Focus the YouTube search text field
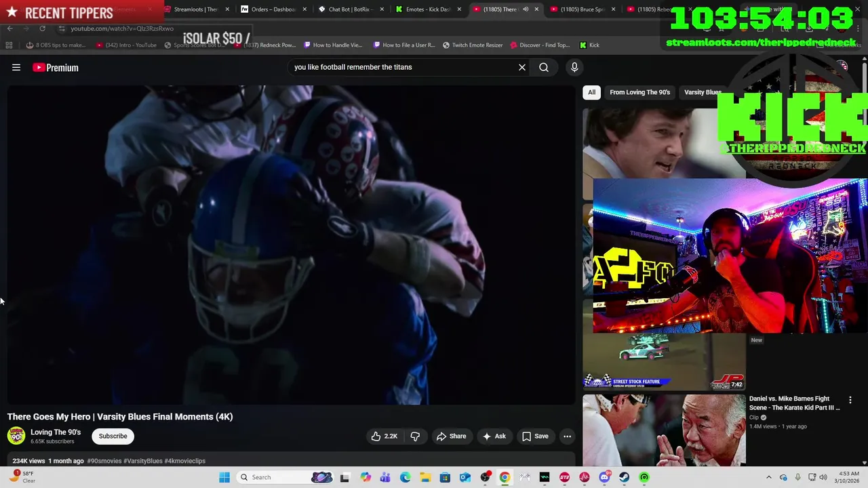Image resolution: width=868 pixels, height=488 pixels. coord(403,67)
